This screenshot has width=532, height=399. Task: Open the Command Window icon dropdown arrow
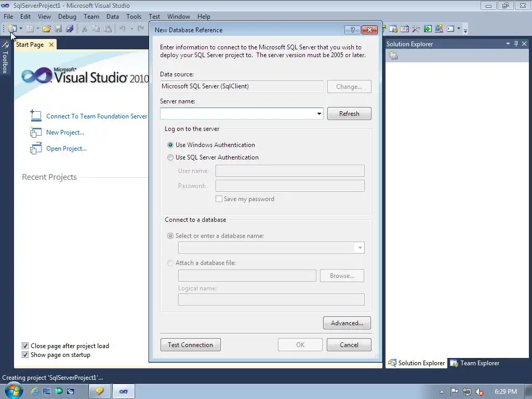(x=459, y=29)
